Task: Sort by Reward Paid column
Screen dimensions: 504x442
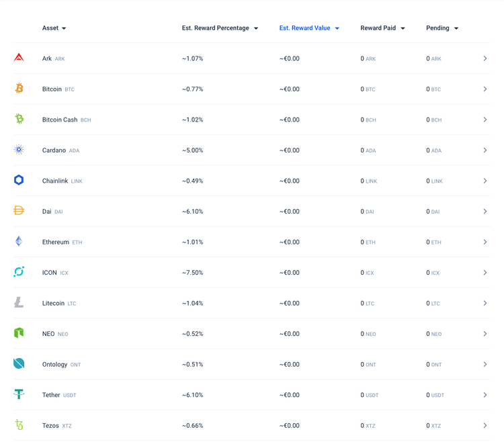Action: coord(382,28)
